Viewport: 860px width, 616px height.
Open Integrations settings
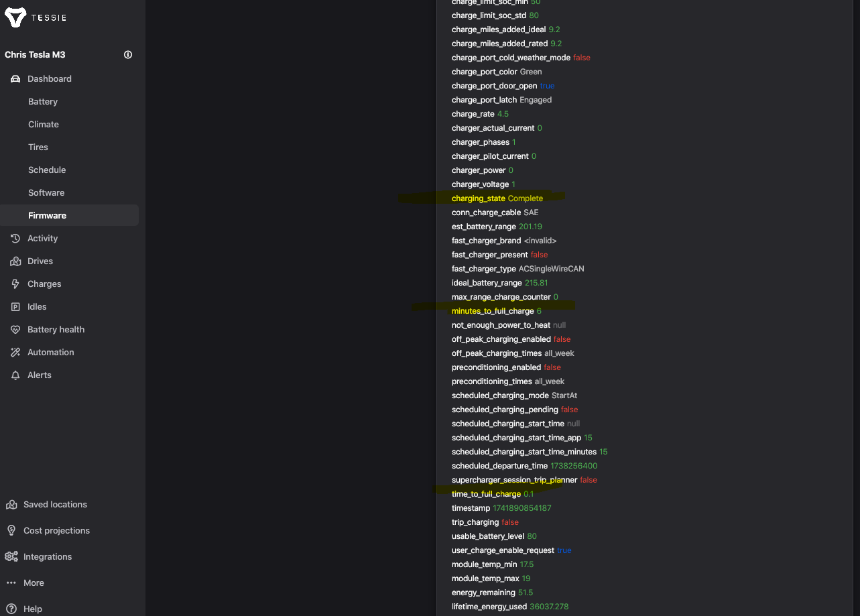click(39, 557)
